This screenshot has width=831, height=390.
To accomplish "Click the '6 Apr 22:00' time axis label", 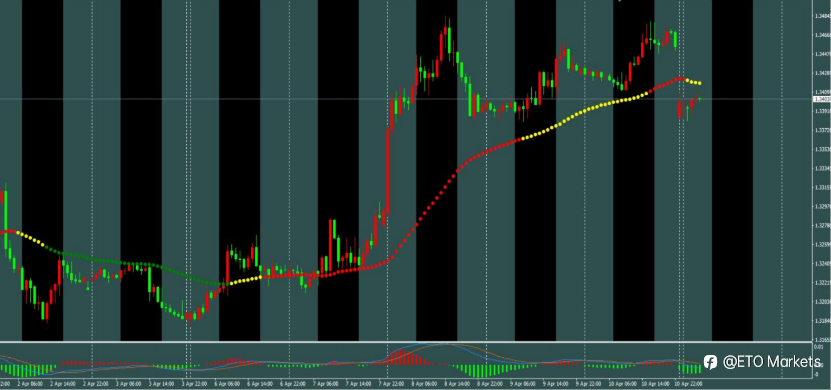I will click(293, 384).
